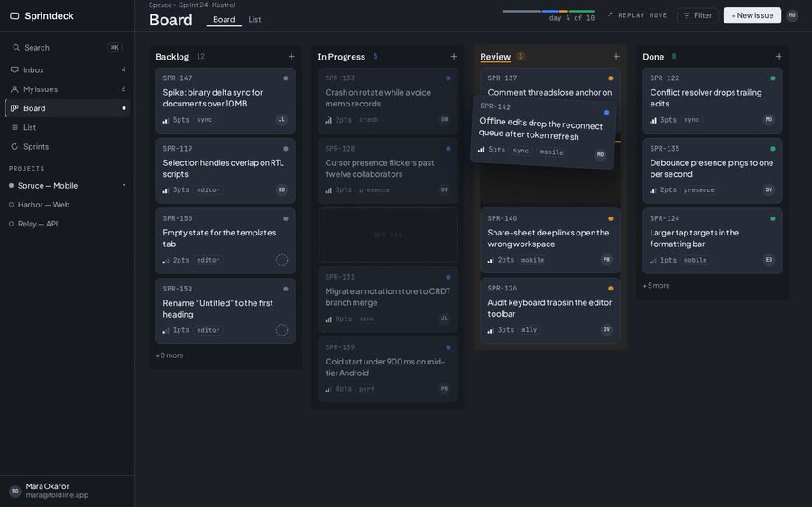Open Inbox from the sidebar
The image size is (812, 507).
tap(68, 69)
